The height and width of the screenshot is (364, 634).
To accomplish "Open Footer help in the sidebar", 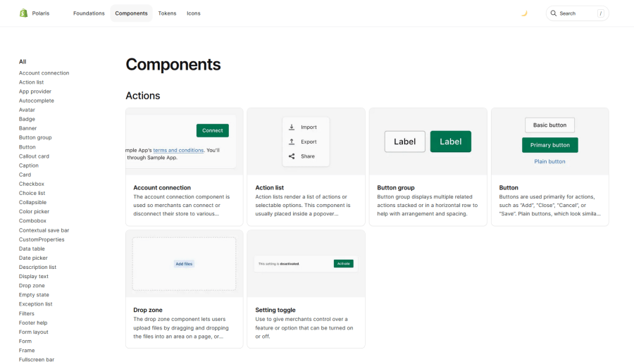I will coord(33,322).
